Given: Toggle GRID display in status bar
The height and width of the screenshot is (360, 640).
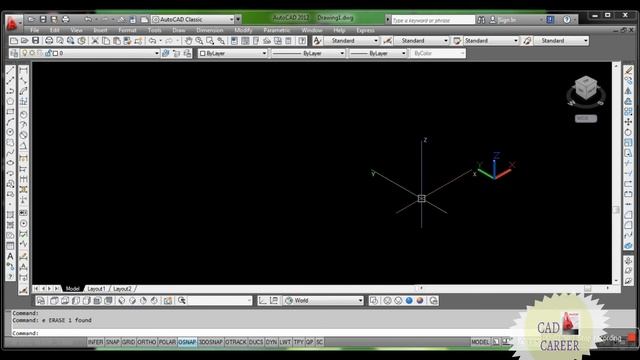Looking at the screenshot, I should [x=128, y=342].
